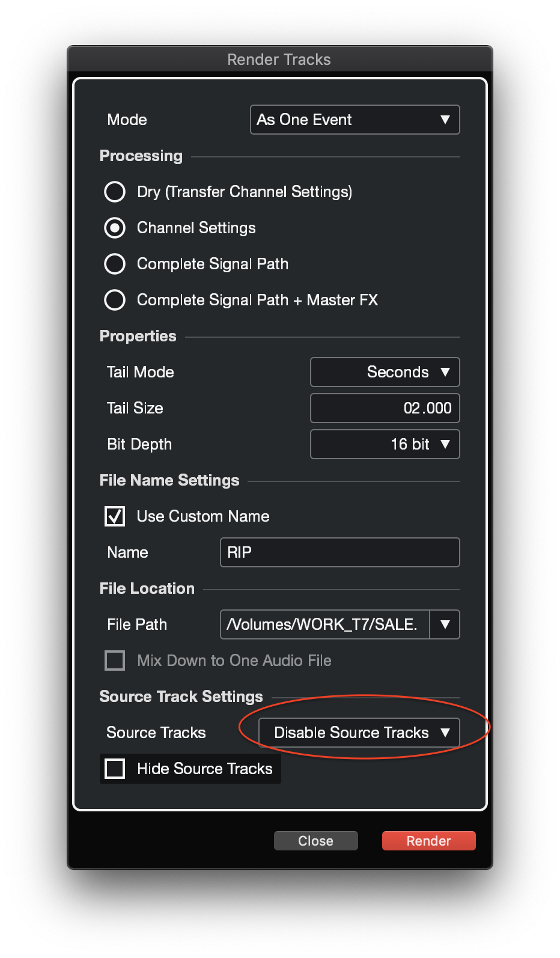Click the File Path text field
The image size is (560, 958).
[324, 624]
